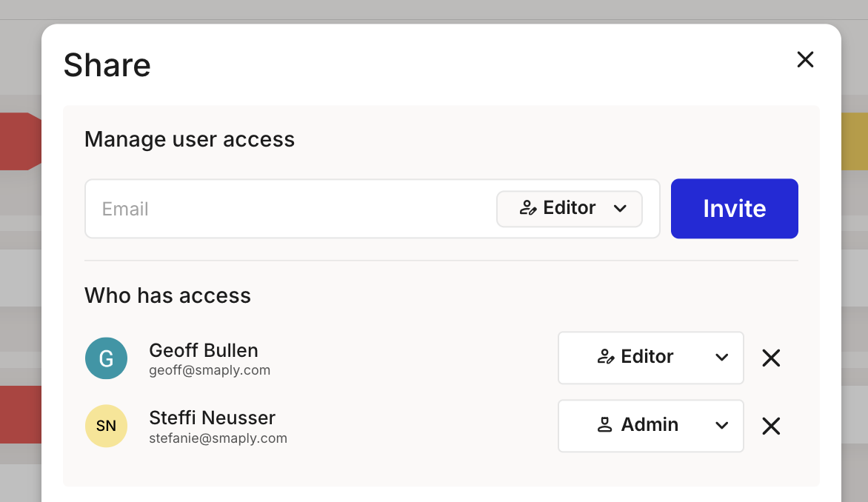Remove Geoff Bullen's access with the X
This screenshot has height=502, width=868.
[771, 358]
